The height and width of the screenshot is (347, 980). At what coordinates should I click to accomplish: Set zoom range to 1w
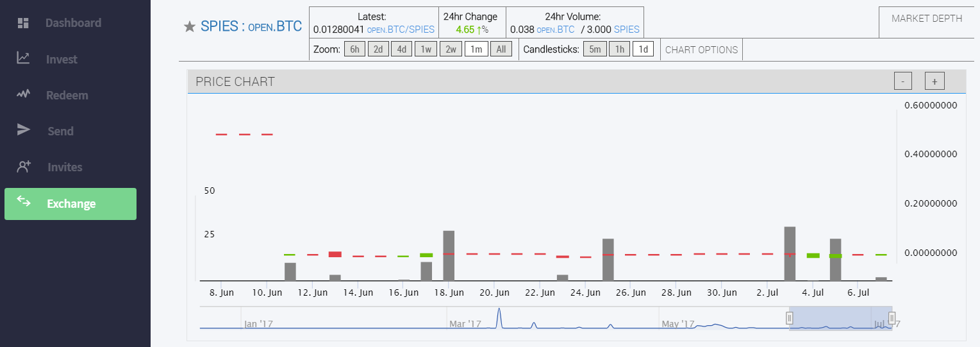[x=425, y=49]
